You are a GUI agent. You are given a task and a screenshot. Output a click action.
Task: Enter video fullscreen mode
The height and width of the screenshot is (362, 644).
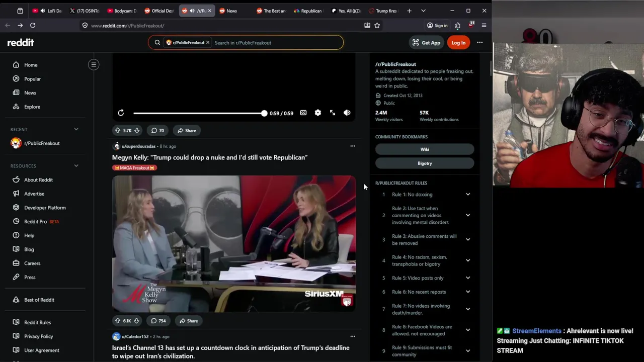(x=332, y=113)
